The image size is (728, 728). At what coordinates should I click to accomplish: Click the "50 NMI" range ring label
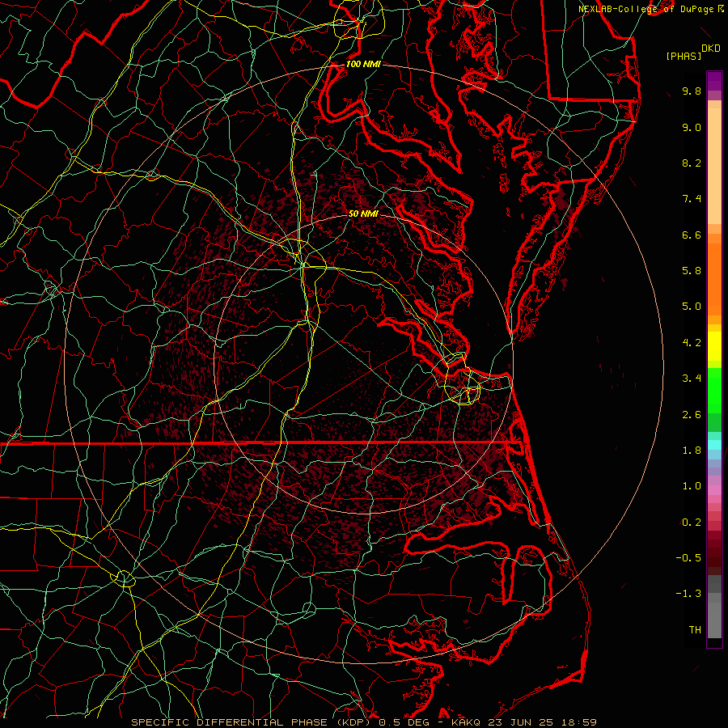click(363, 214)
